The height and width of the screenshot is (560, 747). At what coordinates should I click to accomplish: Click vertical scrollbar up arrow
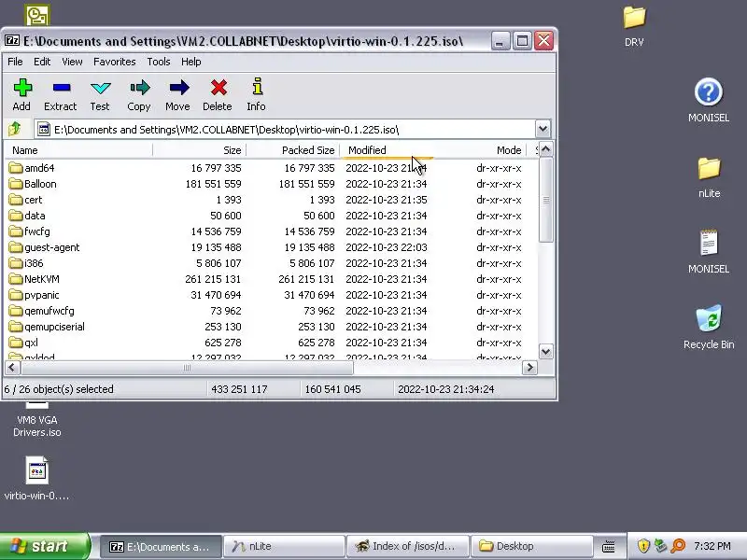(x=545, y=149)
